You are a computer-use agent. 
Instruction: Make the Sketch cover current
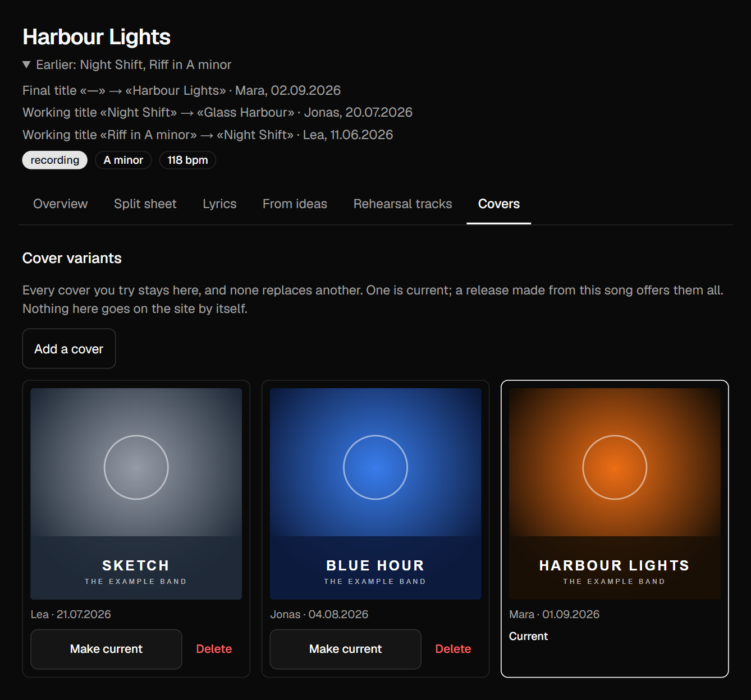pyautogui.click(x=106, y=649)
